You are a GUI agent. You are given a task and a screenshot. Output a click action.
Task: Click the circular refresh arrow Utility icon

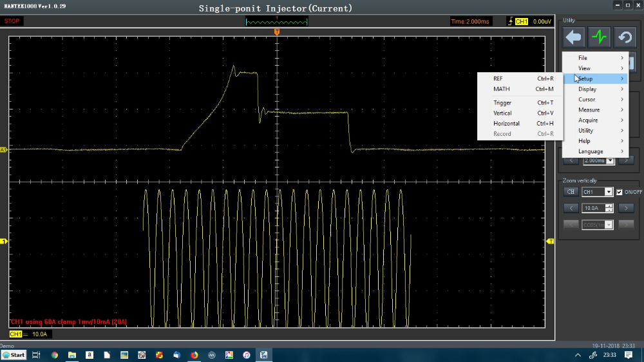pos(625,38)
